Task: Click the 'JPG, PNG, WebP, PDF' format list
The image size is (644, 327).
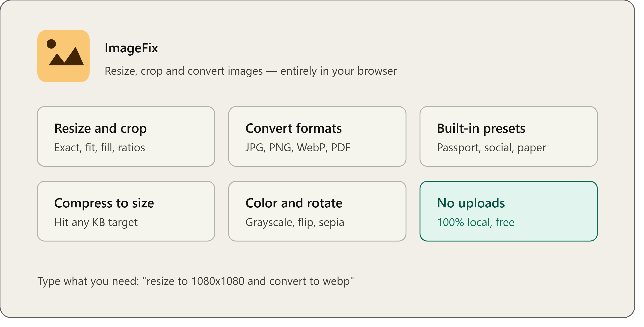Action: click(298, 148)
